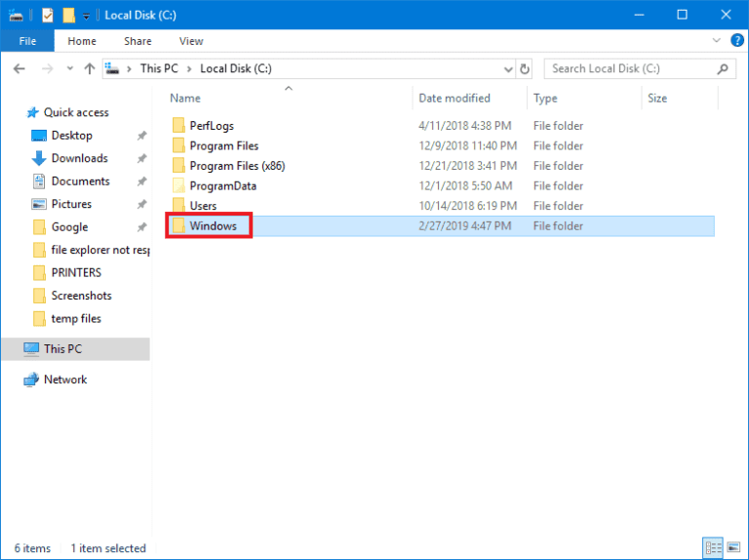Switch to the Home ribbon tab
This screenshot has height=560, width=749.
point(82,41)
